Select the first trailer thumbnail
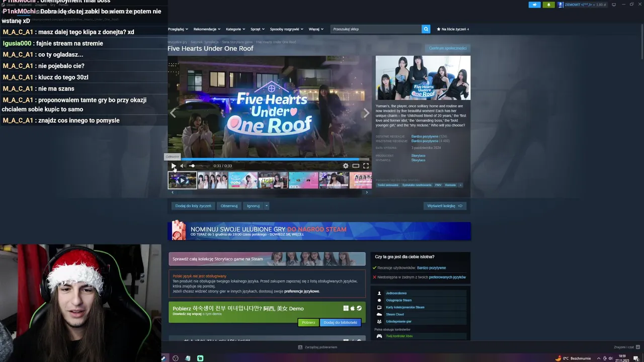 pos(182,180)
